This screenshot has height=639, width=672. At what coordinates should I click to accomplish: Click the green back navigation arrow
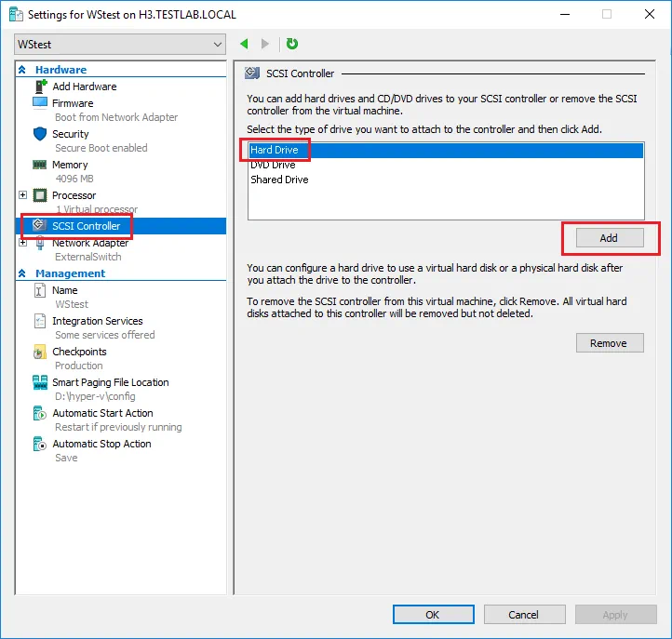coord(245,44)
